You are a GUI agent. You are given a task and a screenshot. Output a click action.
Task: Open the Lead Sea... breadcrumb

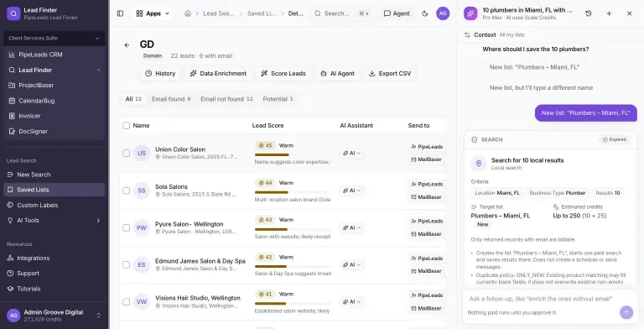(x=218, y=13)
